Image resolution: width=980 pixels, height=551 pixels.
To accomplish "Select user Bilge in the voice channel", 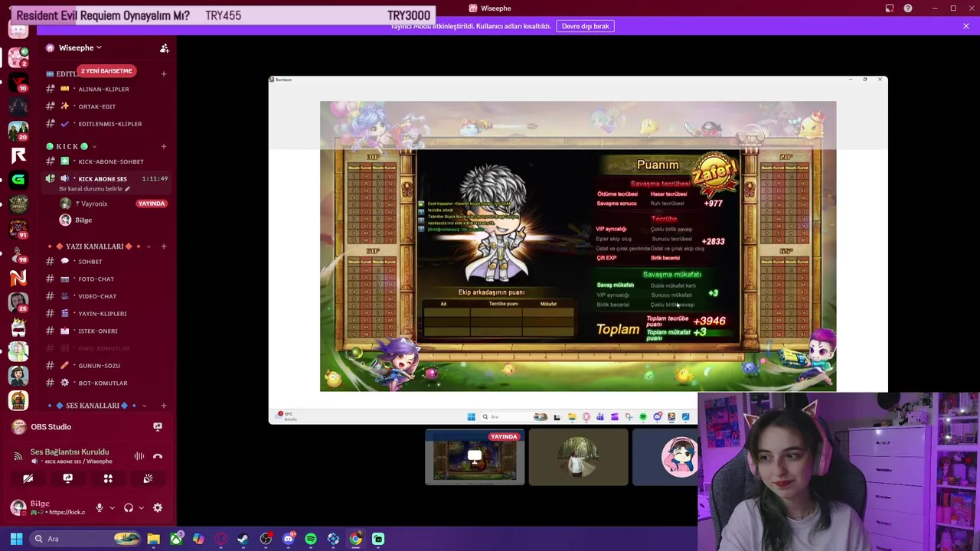I will (x=113, y=220).
